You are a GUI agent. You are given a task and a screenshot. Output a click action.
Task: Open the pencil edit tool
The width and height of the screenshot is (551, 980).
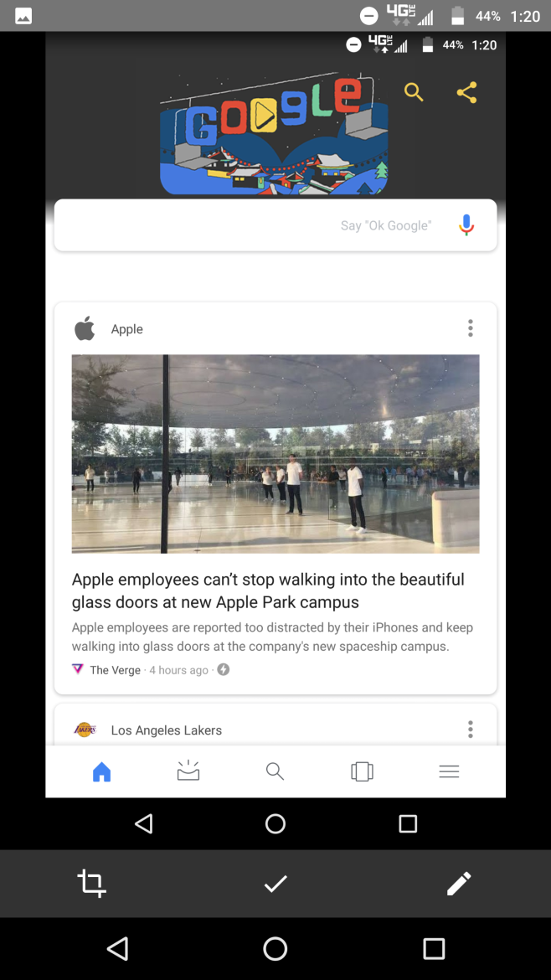(459, 883)
